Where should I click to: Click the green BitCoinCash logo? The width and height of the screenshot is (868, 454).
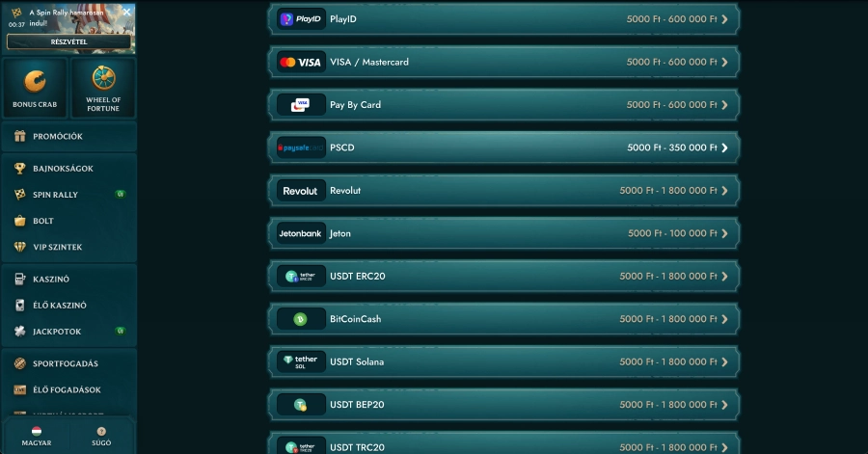(x=301, y=319)
